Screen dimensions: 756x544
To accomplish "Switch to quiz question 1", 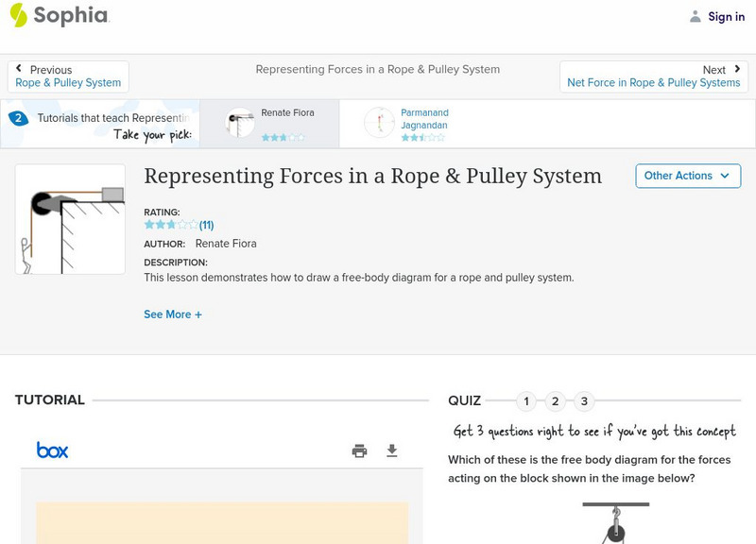I will (526, 401).
